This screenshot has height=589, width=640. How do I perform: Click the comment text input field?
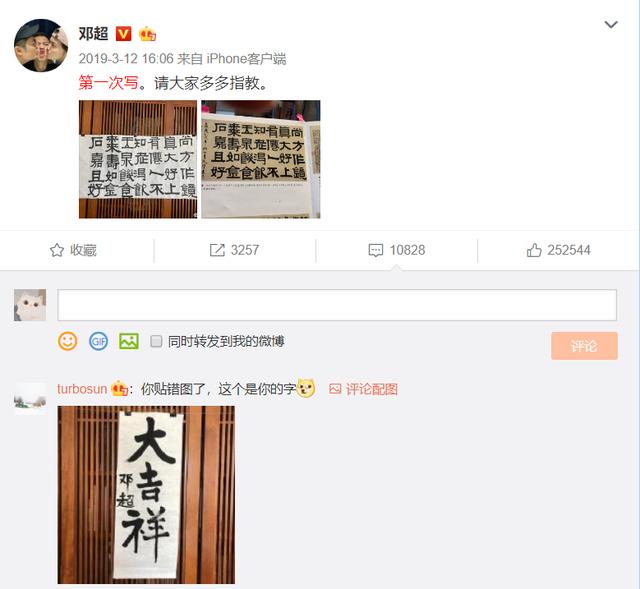[x=337, y=305]
